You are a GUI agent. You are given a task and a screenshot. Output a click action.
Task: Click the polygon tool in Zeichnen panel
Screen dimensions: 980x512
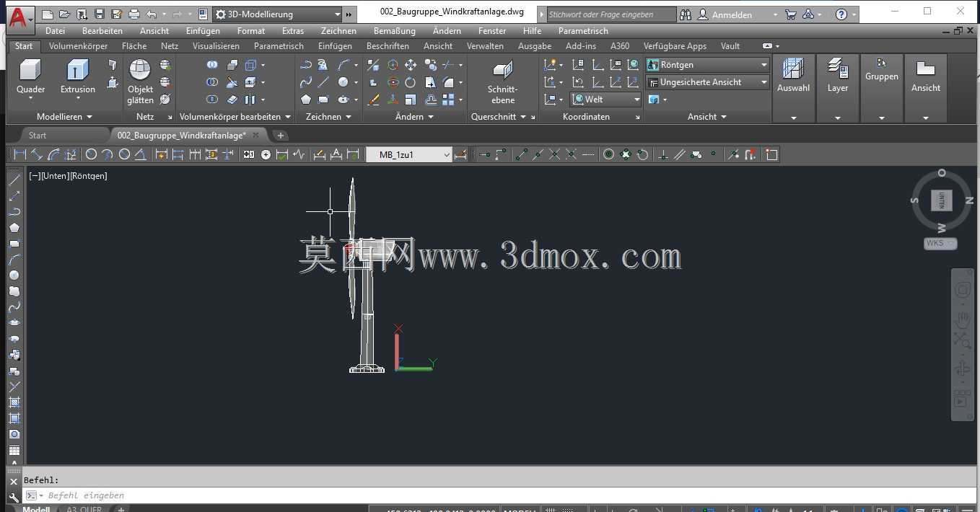point(306,100)
